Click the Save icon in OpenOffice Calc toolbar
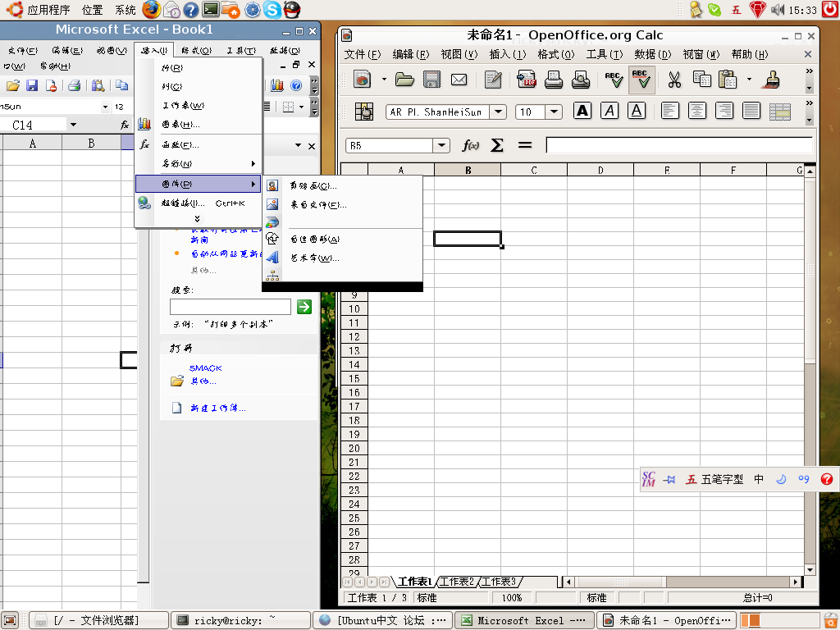 [431, 80]
